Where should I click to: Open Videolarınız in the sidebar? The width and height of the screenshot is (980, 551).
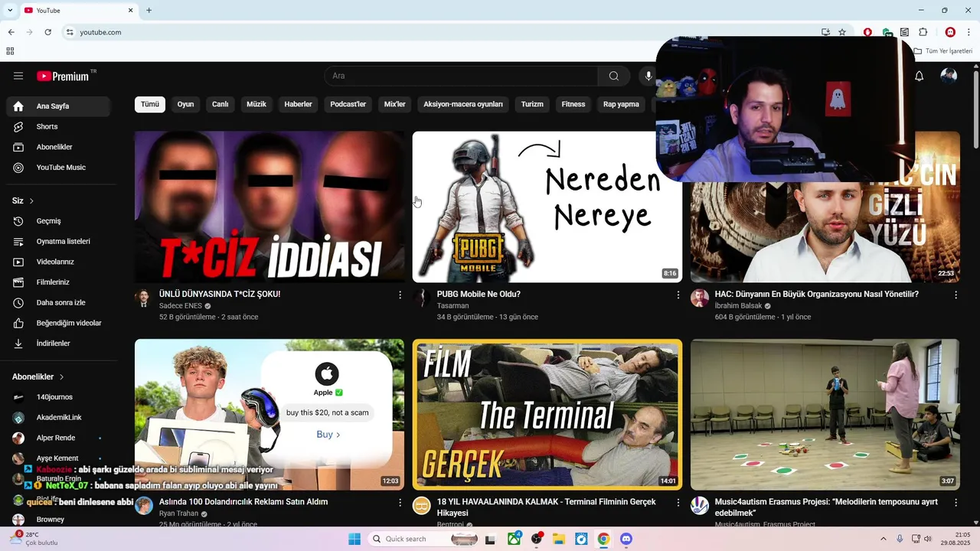58,262
